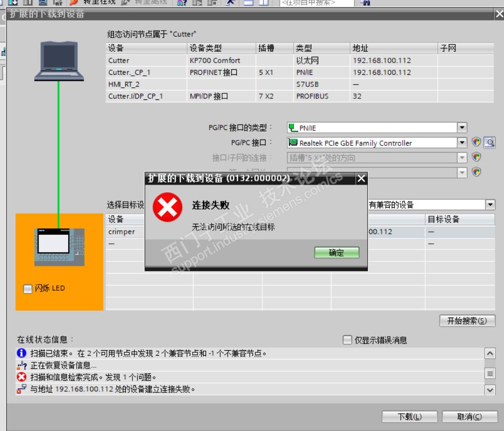Confirm the error with the 确定 button

coord(337,253)
